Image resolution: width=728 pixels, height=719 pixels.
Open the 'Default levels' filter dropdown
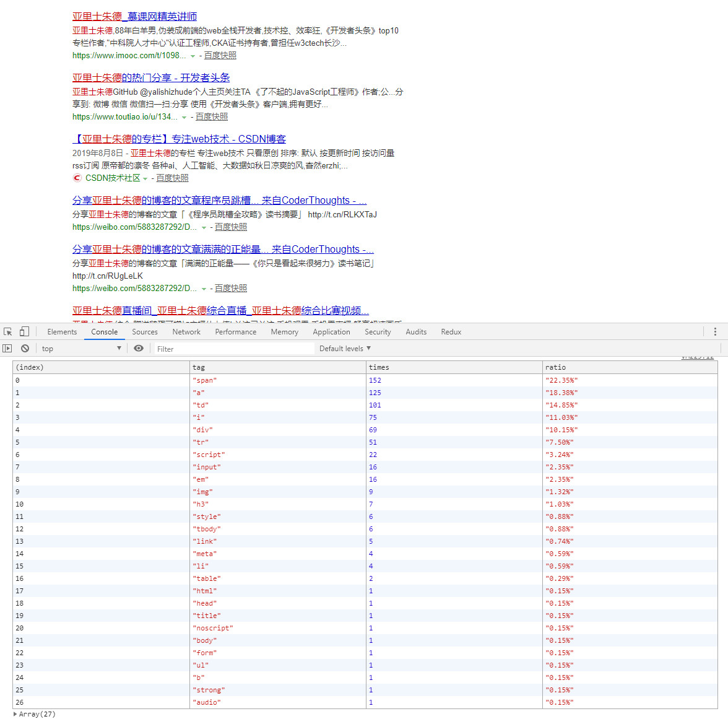[x=344, y=348]
